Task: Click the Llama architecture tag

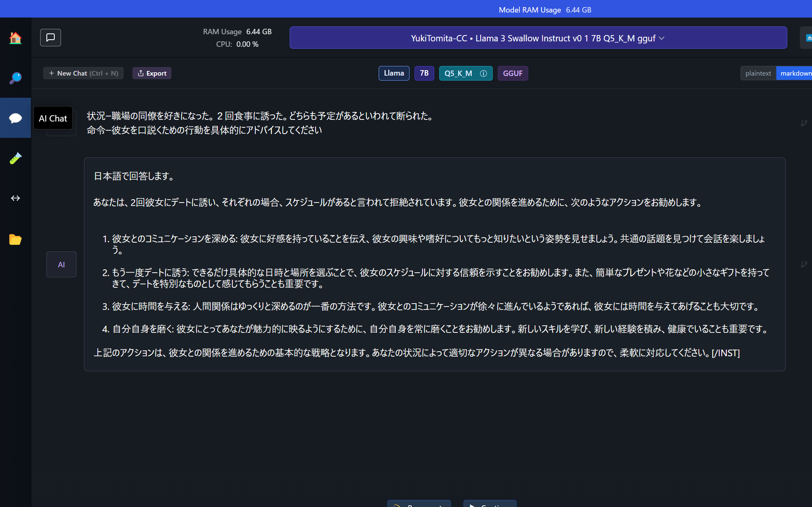Action: coord(394,74)
